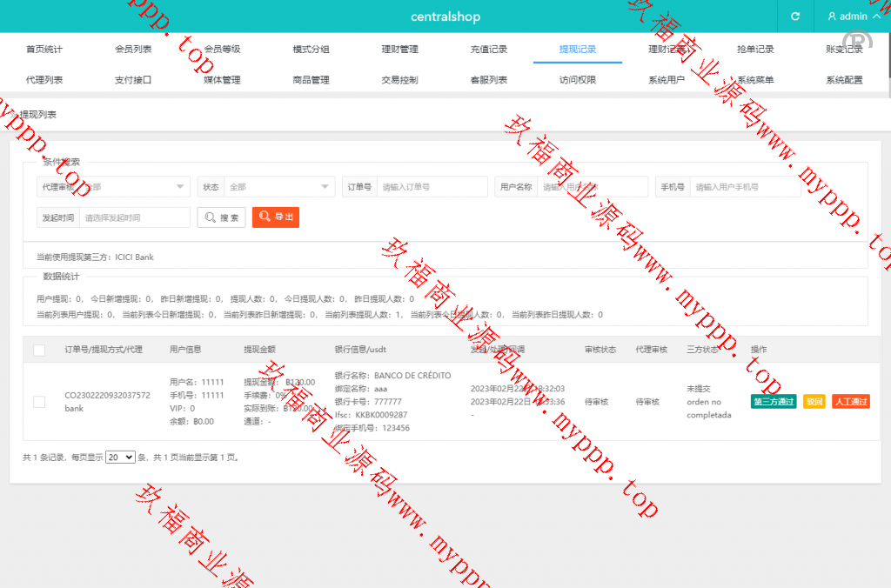The width and height of the screenshot is (891, 588).
Task: Change the records per page selector
Action: [x=120, y=457]
